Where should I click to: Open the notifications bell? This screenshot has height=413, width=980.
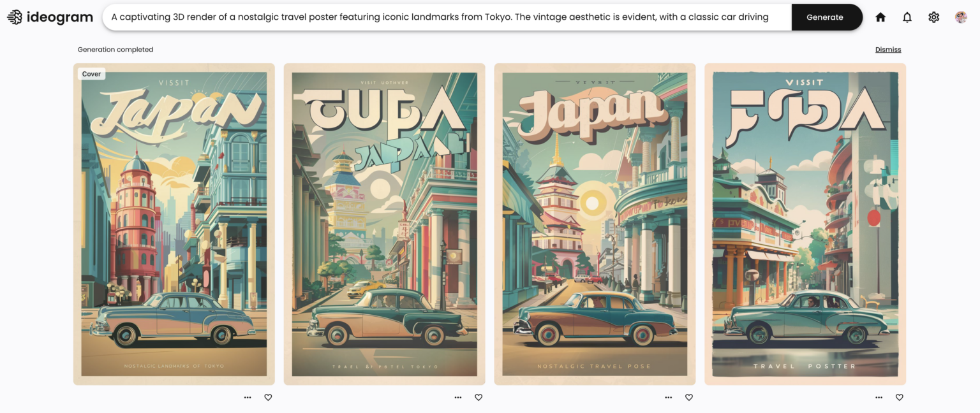click(x=907, y=17)
